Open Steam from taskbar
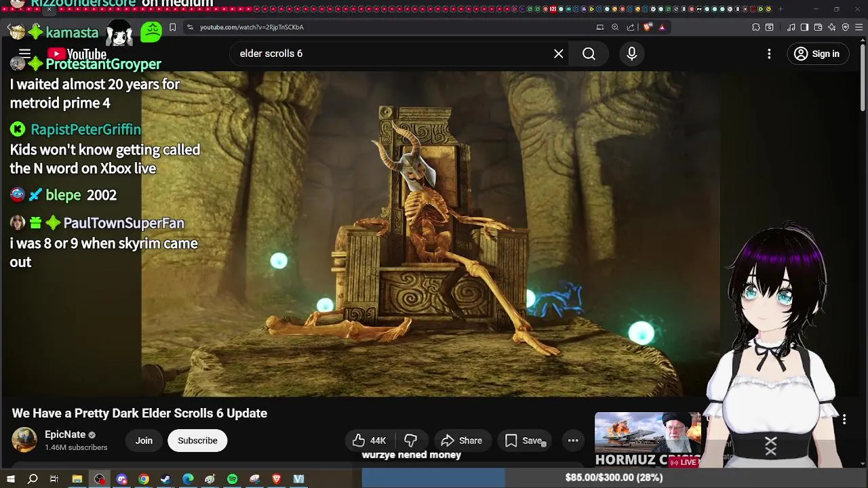Viewport: 868px width, 488px height. tap(165, 479)
